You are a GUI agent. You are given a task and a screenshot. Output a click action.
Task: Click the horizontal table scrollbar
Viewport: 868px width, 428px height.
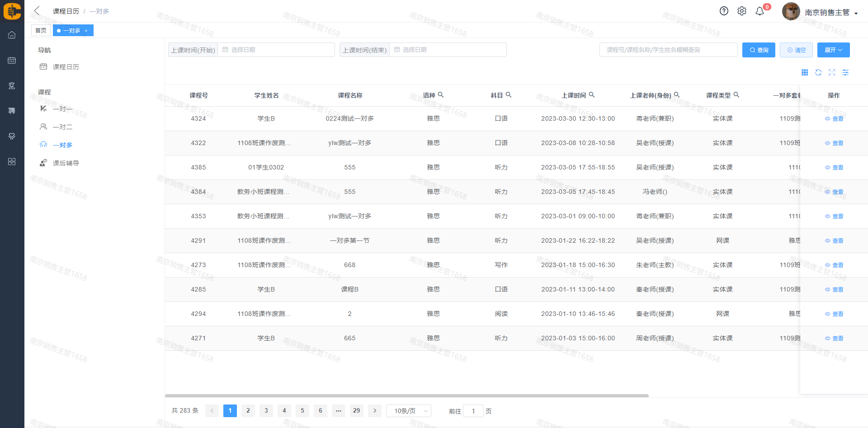(x=407, y=395)
